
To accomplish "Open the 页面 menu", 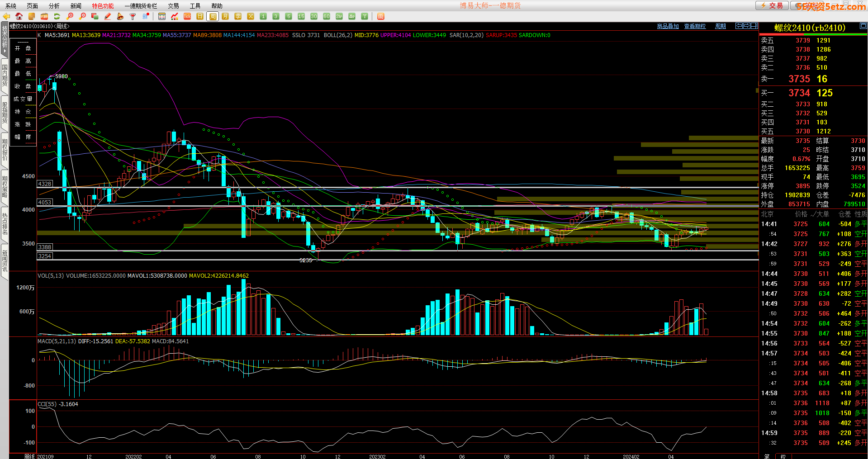I will click(33, 6).
